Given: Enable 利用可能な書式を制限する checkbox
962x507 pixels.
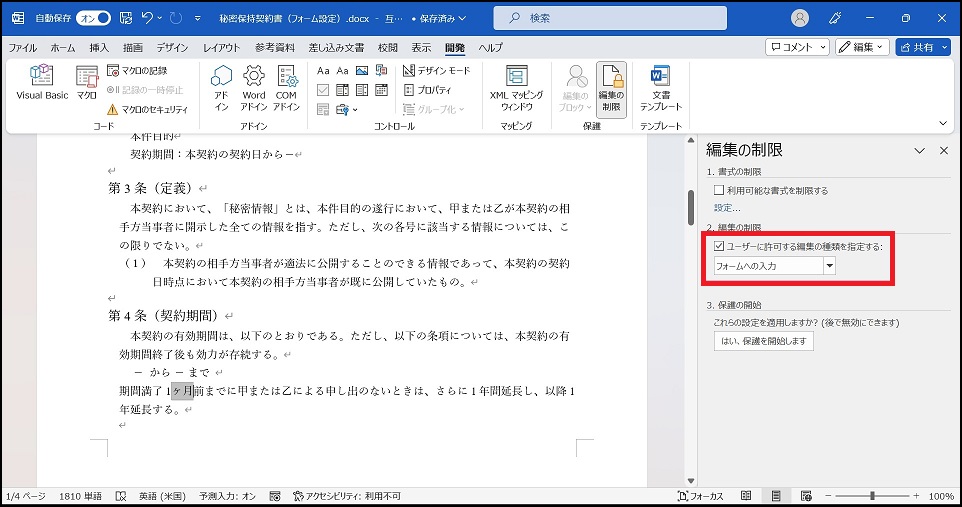Looking at the screenshot, I should (x=719, y=190).
